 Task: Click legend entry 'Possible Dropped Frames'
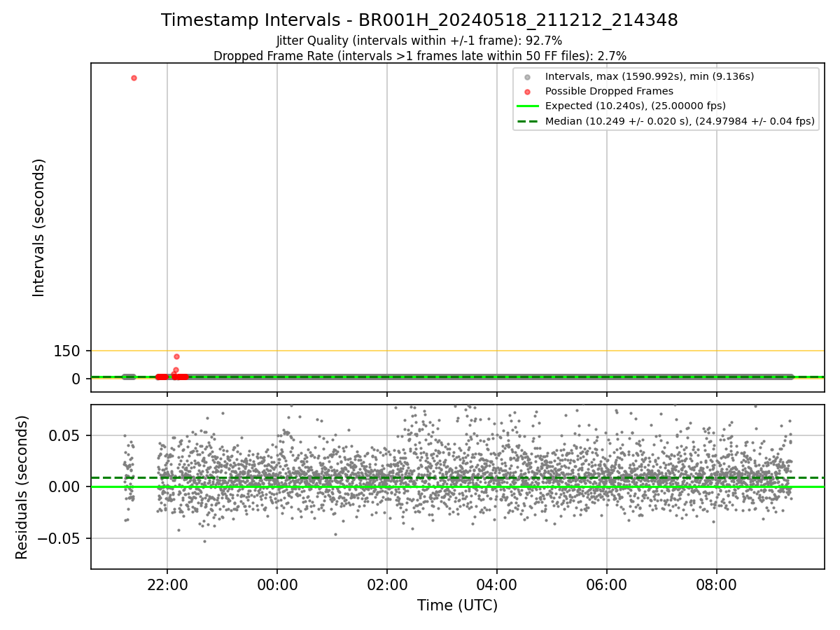point(609,91)
